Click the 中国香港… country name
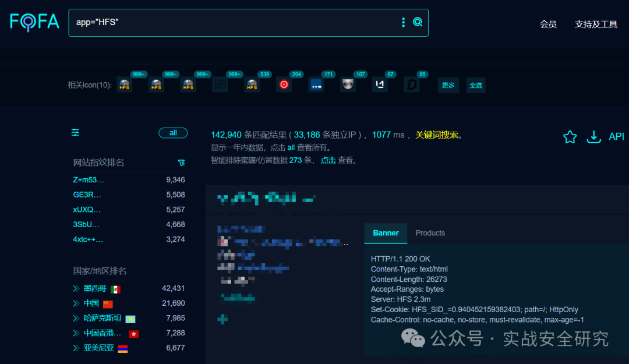The width and height of the screenshot is (629, 364). pos(103,333)
